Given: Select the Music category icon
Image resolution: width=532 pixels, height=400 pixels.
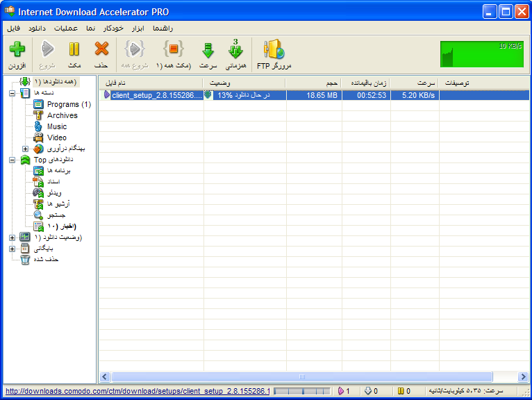Looking at the screenshot, I should [38, 126].
